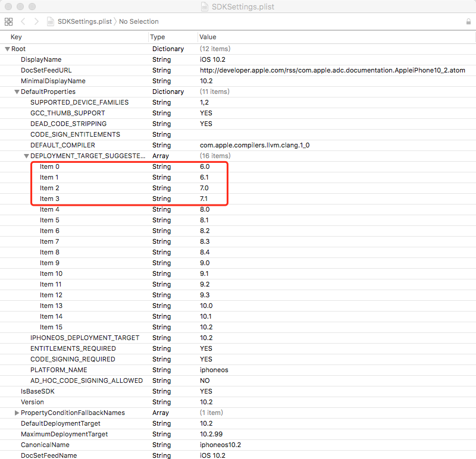Collapse the DefaultProperties dictionary
The width and height of the screenshot is (476, 459).
[x=17, y=92]
